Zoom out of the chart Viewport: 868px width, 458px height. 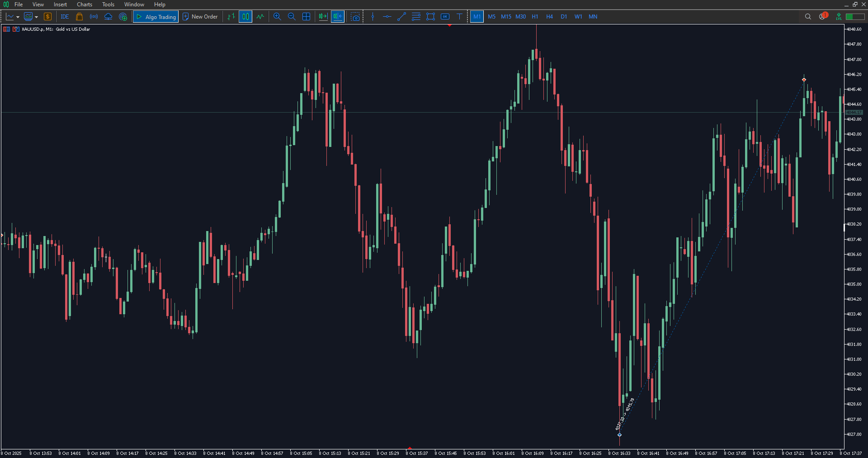click(292, 17)
